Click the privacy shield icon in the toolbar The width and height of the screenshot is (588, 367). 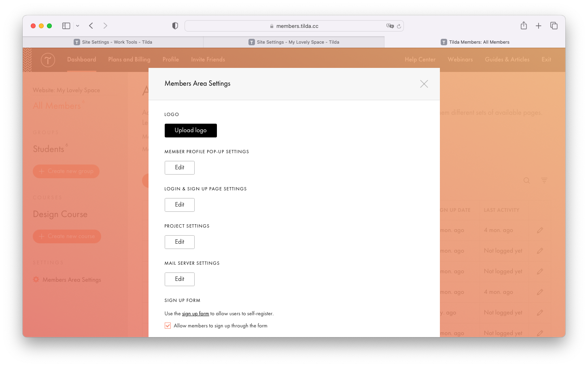click(175, 25)
